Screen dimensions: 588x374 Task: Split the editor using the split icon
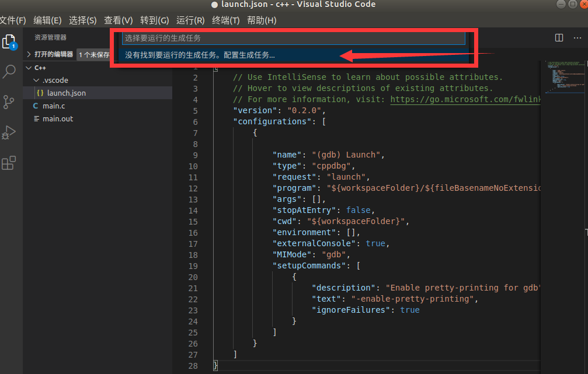(559, 37)
